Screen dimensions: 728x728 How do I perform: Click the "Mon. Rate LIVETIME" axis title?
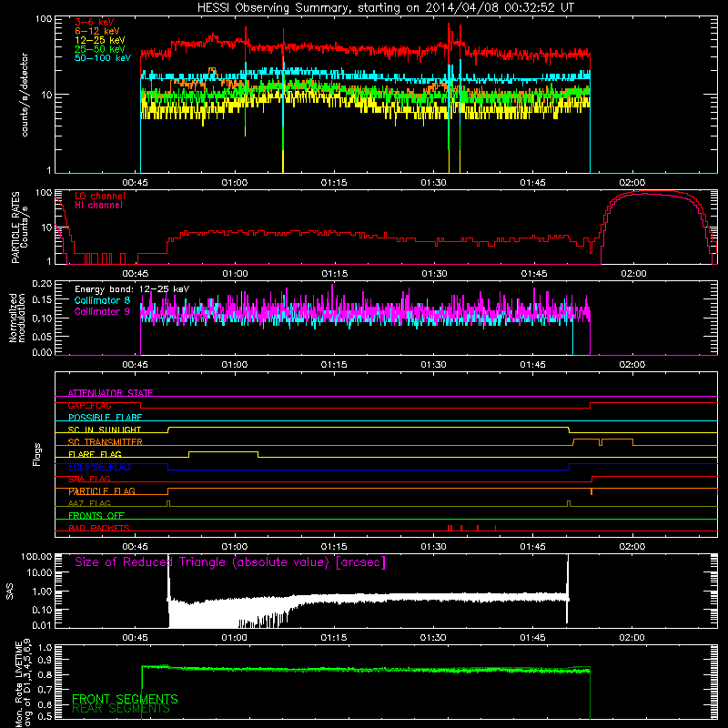(x=18, y=683)
